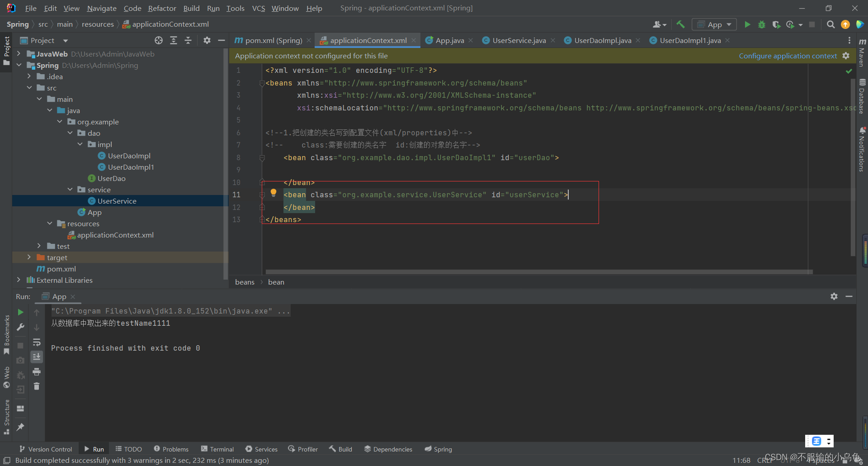868x466 pixels.
Task: Open profiler run options dropdown arrow
Action: coord(801,25)
